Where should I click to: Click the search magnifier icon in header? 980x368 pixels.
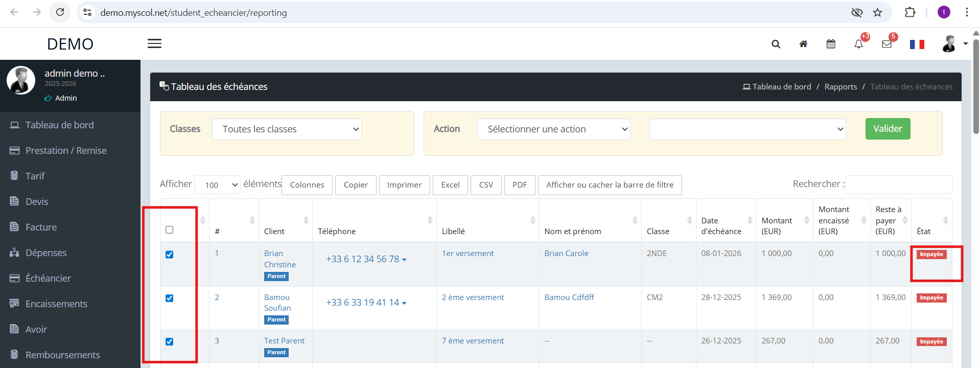click(776, 44)
